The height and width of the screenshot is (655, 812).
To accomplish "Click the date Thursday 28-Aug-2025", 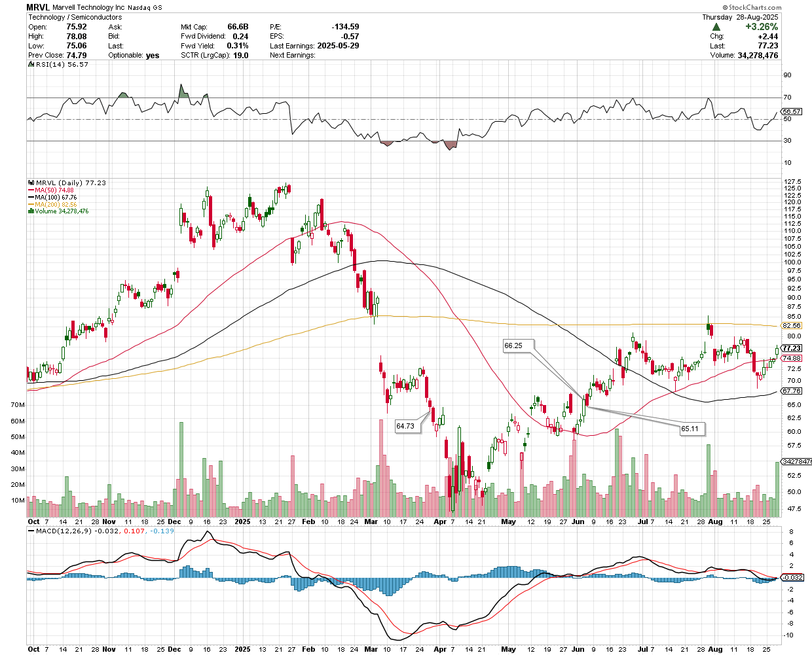I will [740, 17].
